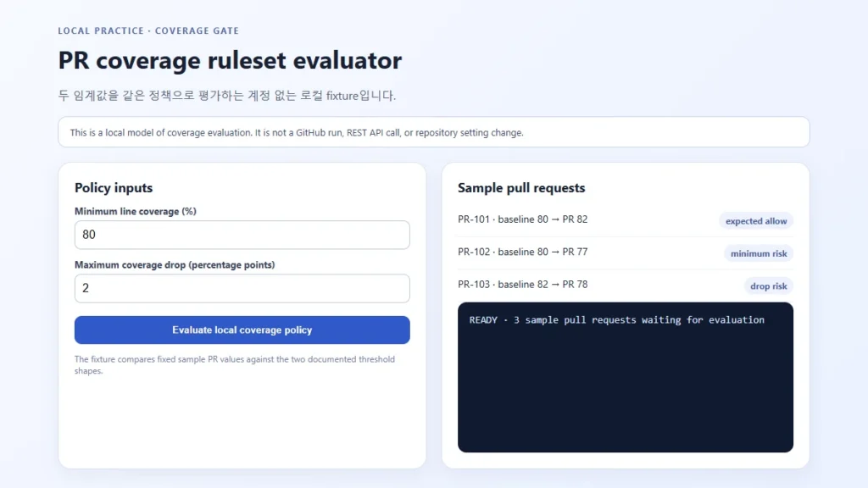
Task: Select the PR-101 baseline 80 row text
Action: click(522, 219)
